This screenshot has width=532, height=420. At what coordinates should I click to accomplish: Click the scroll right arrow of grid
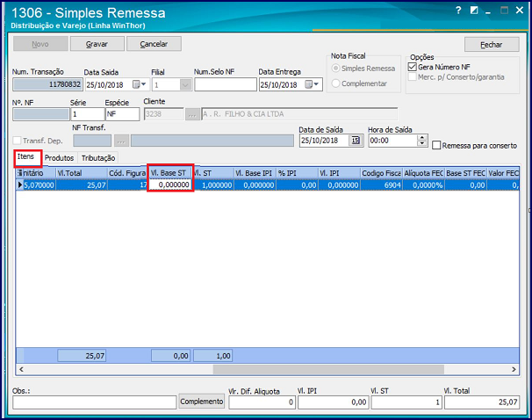pyautogui.click(x=514, y=369)
